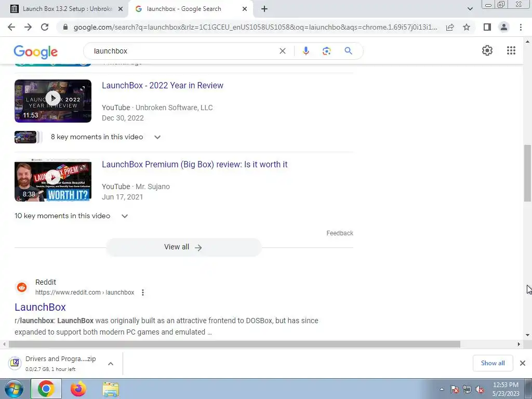Focus the Google search input box
This screenshot has height=399, width=532.
[183, 51]
